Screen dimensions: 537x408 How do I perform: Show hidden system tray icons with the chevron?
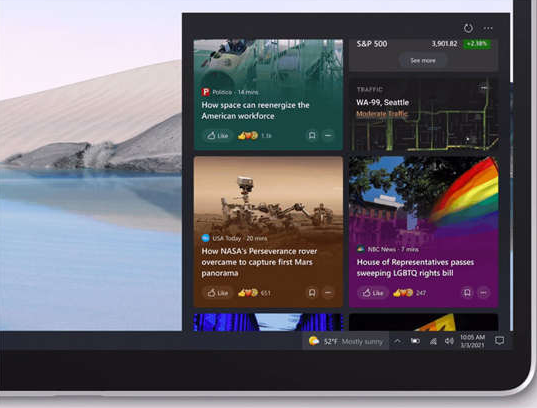coord(397,341)
